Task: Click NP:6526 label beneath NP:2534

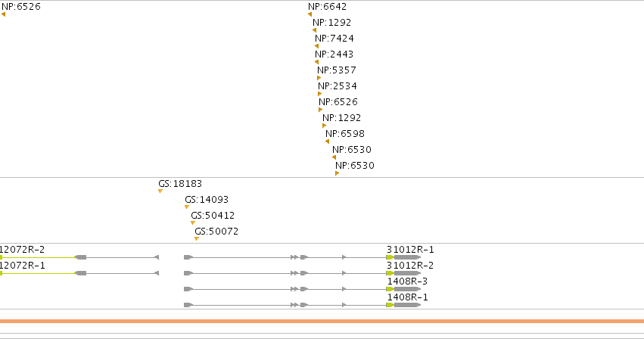Action: point(338,102)
